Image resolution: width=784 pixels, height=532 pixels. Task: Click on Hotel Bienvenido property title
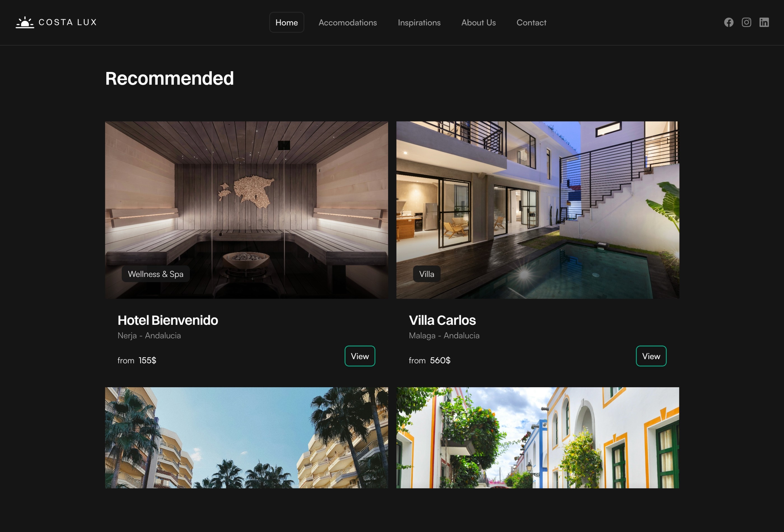pos(168,320)
